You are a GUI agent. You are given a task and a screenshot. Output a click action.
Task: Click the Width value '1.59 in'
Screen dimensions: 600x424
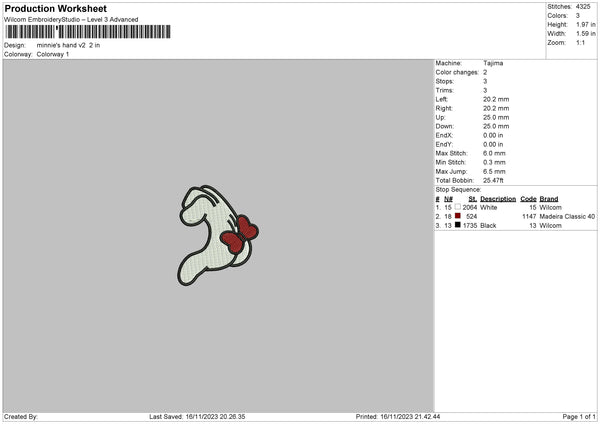[x=585, y=34]
